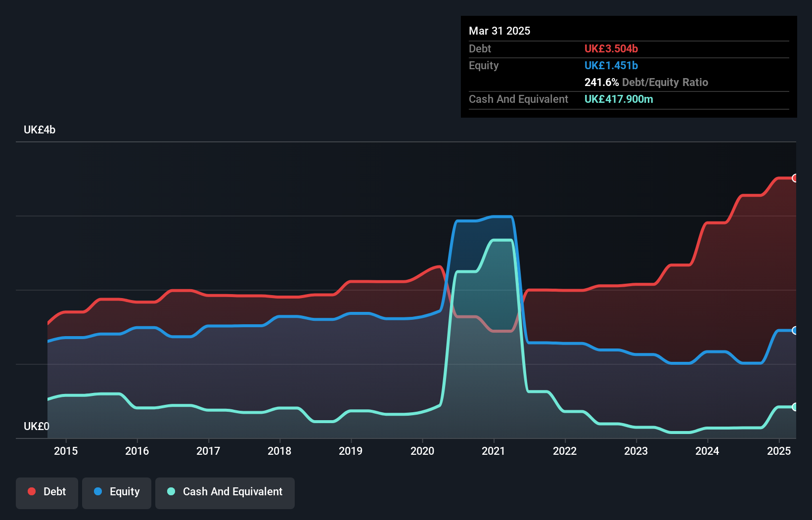Click the 2018 x-axis label
812x520 pixels.
pos(279,451)
